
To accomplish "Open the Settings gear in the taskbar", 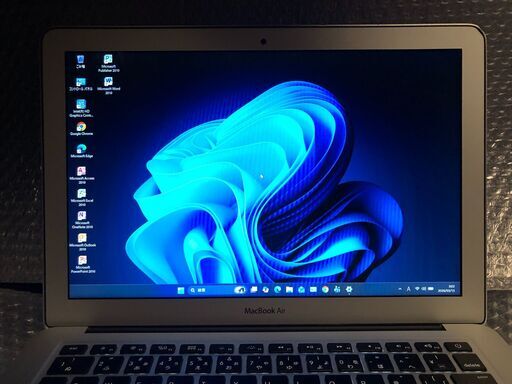I will (349, 289).
